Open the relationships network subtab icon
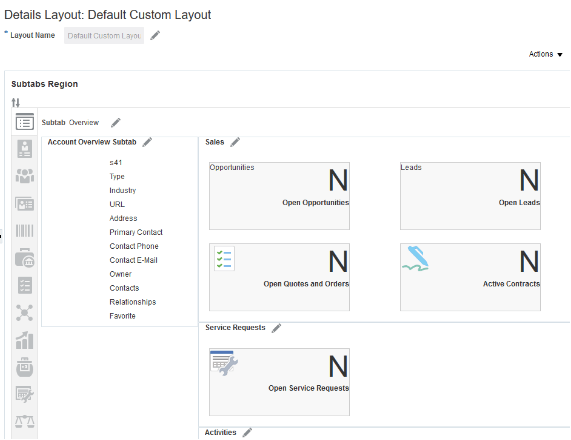Image resolution: width=571 pixels, height=440 pixels. tap(25, 313)
